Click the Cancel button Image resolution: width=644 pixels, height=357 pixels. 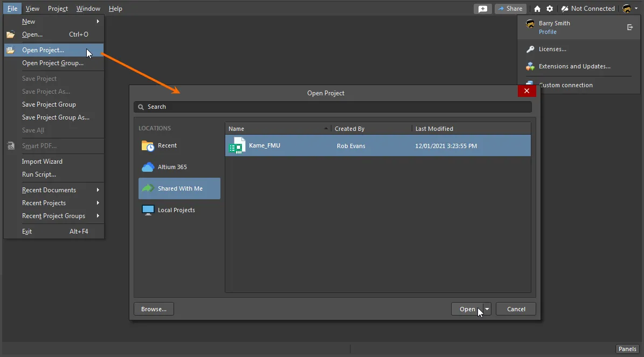point(516,309)
